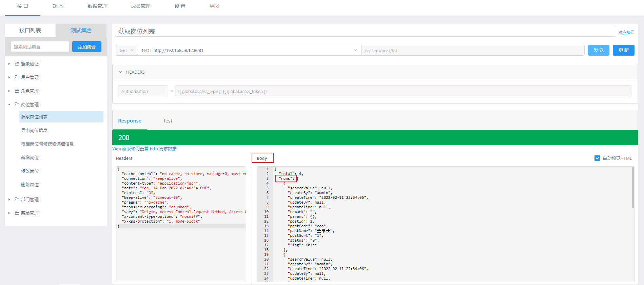Expand the 部门管理 folder arrow

point(9,199)
